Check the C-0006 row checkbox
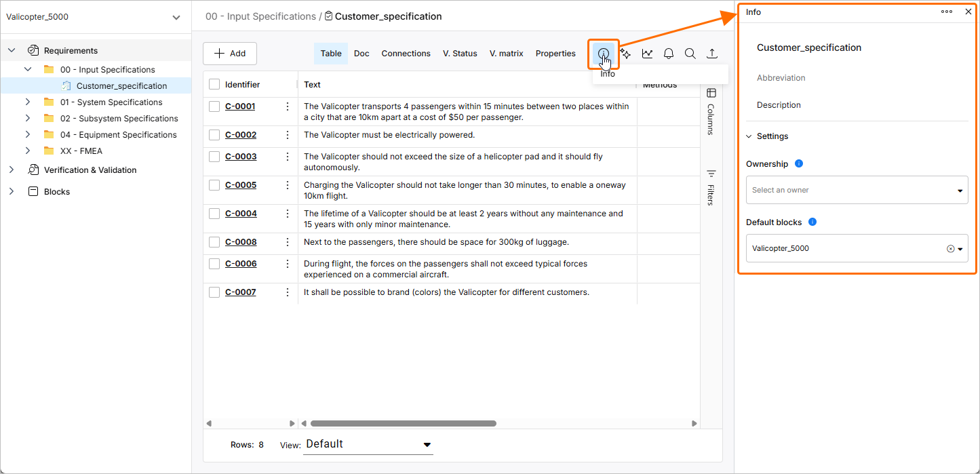Screen dimensions: 980x474 [214, 264]
